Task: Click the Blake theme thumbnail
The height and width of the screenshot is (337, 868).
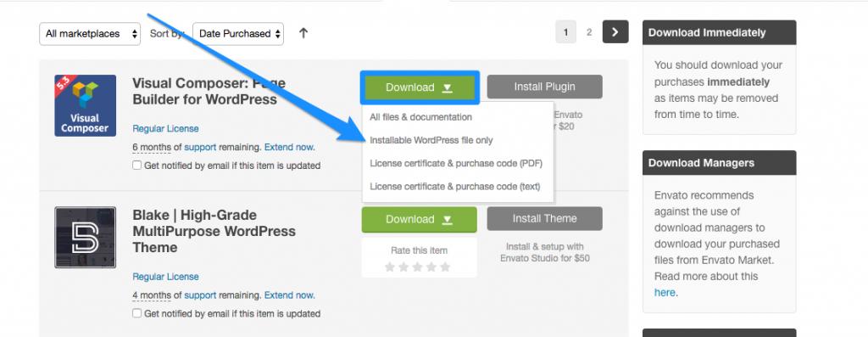Action: pos(86,237)
